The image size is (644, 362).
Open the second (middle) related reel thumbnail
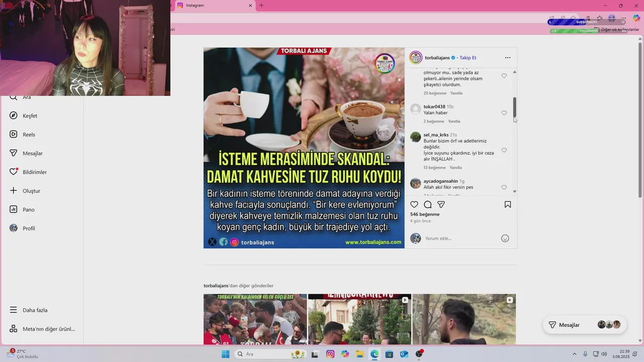coord(360,319)
